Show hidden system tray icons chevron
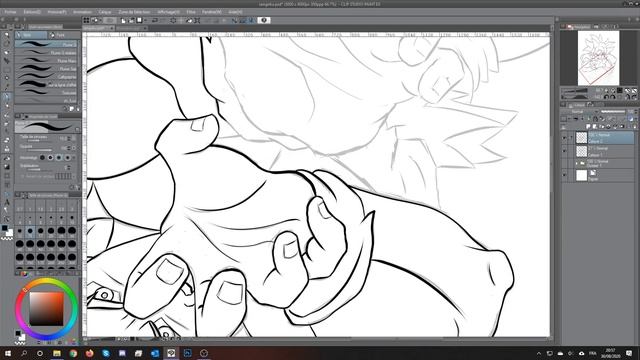The image size is (640, 360). (x=539, y=353)
